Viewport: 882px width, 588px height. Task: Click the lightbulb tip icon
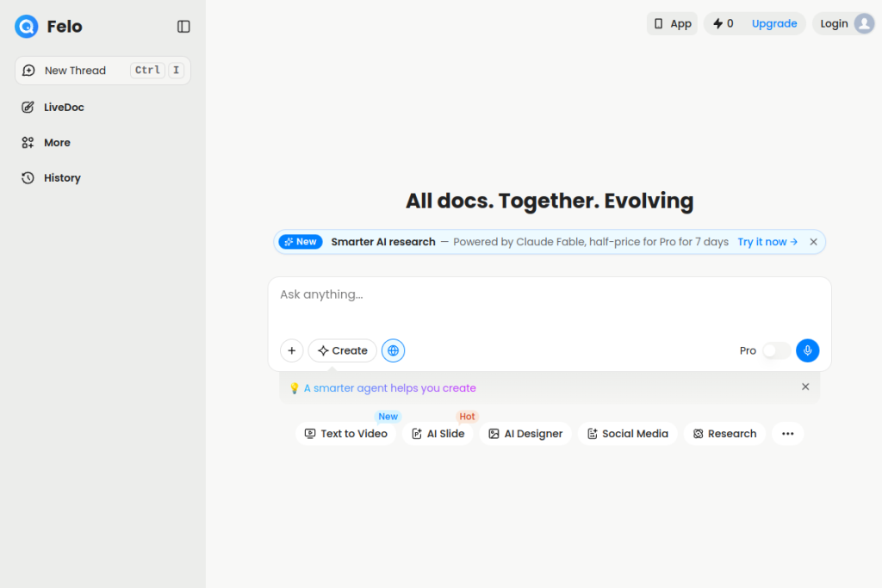[295, 388]
